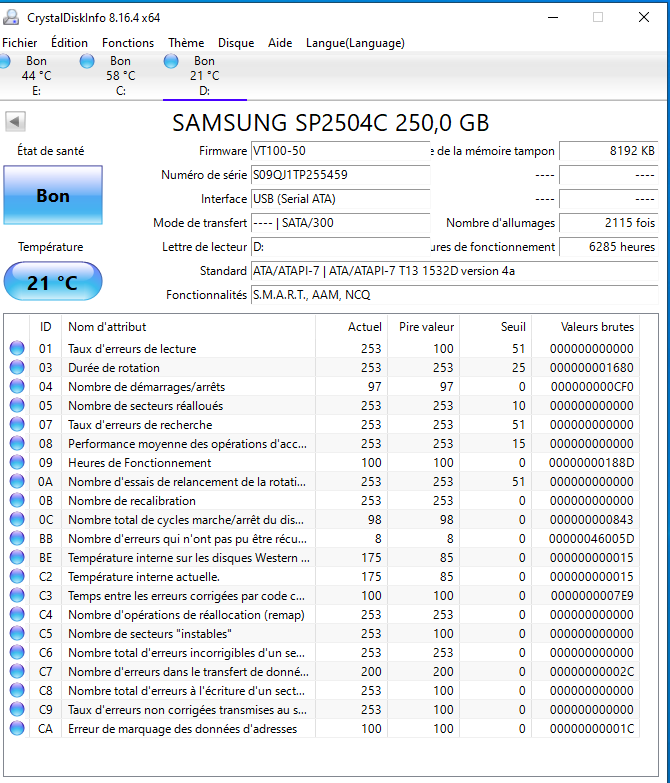Viewport: 670px width, 783px height.
Task: Click blue orb beside attribute CA row
Action: tap(17, 729)
